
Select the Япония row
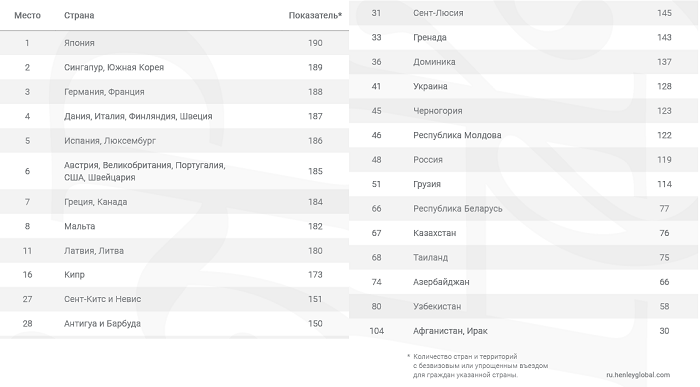pos(174,43)
